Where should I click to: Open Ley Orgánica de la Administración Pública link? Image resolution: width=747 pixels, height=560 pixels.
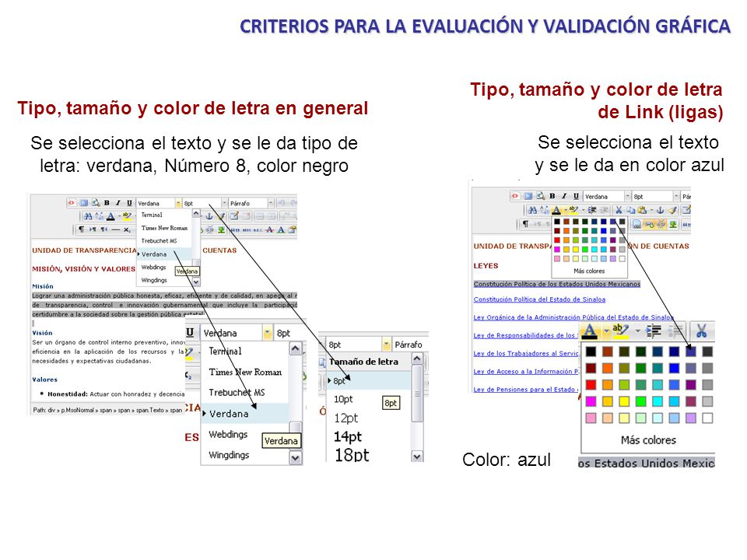(x=573, y=317)
